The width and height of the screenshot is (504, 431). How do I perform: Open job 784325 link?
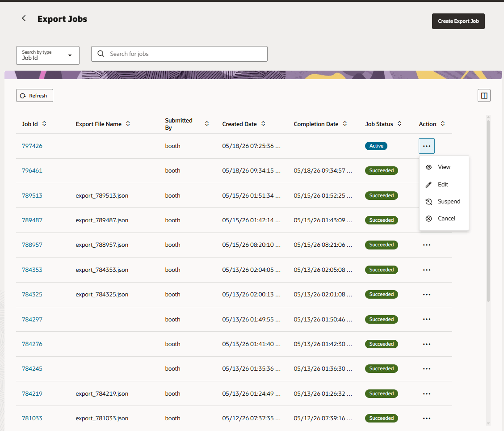click(x=32, y=294)
